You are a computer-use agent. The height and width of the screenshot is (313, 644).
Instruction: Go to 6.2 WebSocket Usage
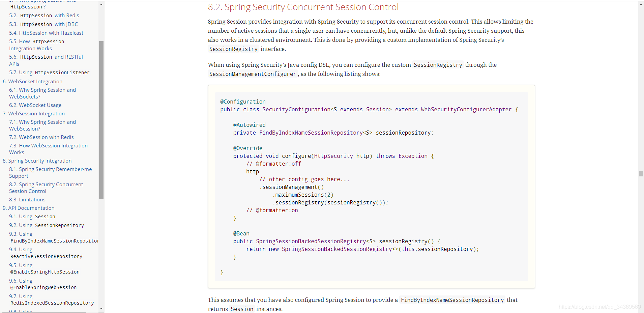tap(35, 105)
